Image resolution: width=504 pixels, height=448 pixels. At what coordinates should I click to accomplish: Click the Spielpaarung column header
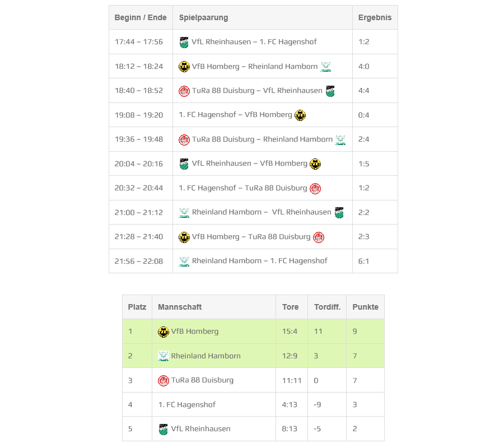pos(203,17)
